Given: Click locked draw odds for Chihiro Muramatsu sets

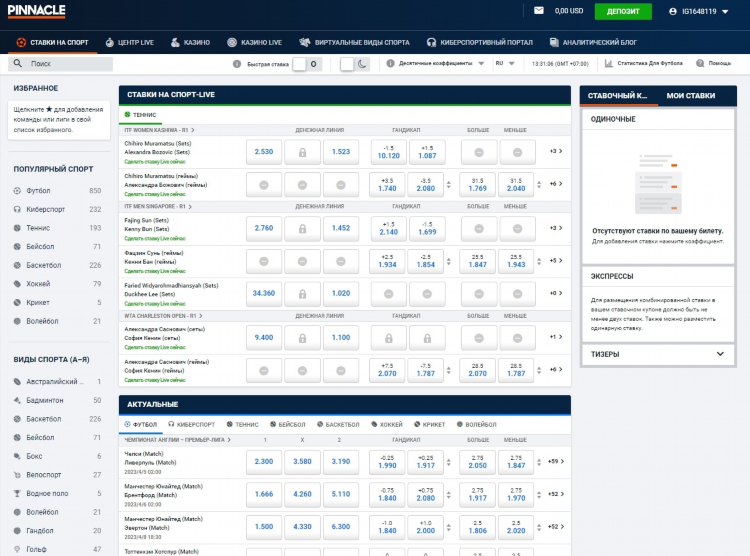Looking at the screenshot, I should coord(302,152).
